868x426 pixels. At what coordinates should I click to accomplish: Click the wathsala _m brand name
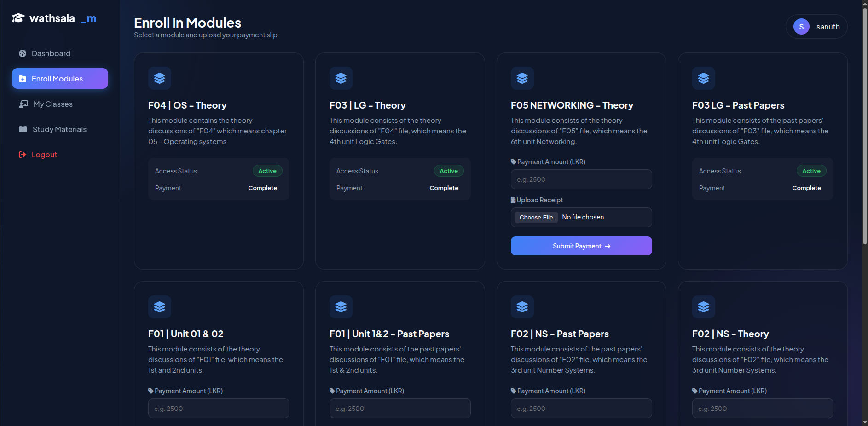[63, 18]
